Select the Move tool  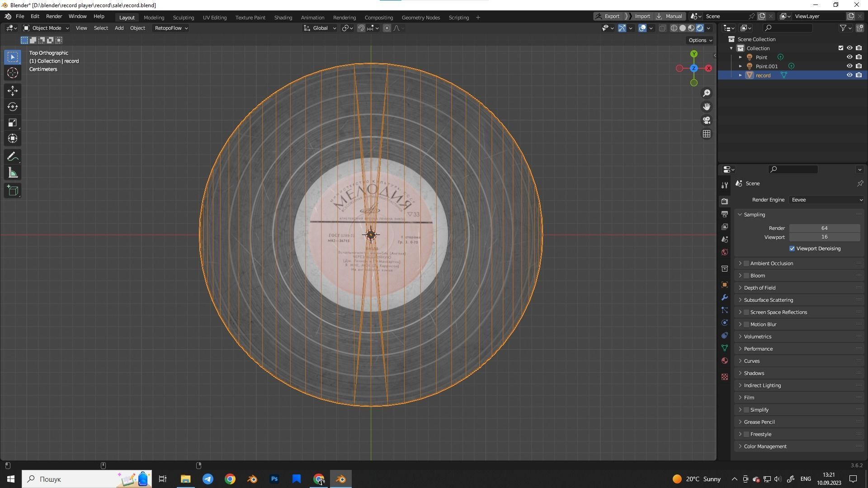click(x=13, y=91)
